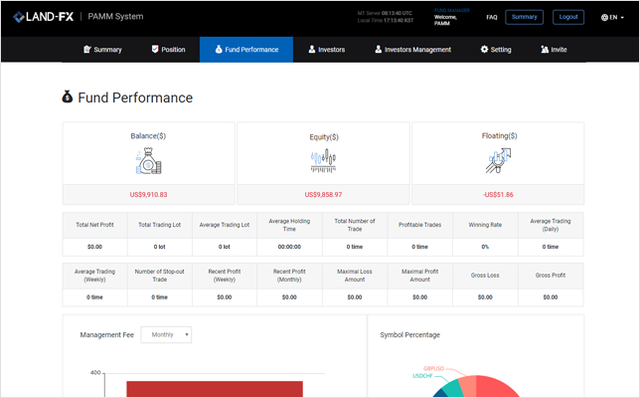Click the LAND-FX logo

(x=43, y=17)
